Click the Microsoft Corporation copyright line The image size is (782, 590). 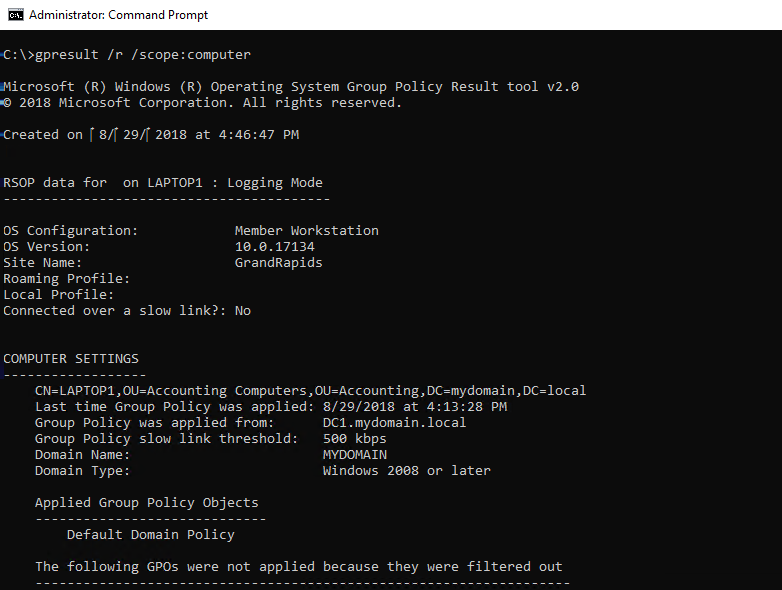point(202,103)
